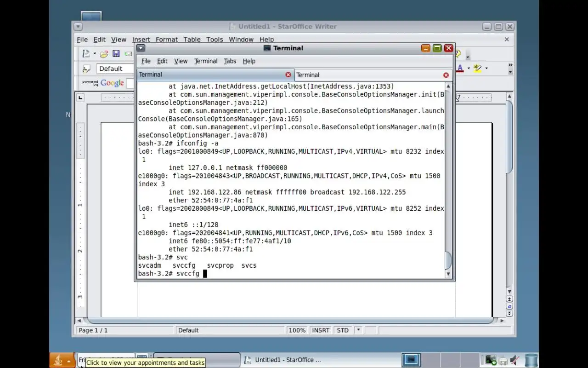Click the Terminal vertical scrollbar thumb
This screenshot has height=368, width=588.
pos(448,261)
